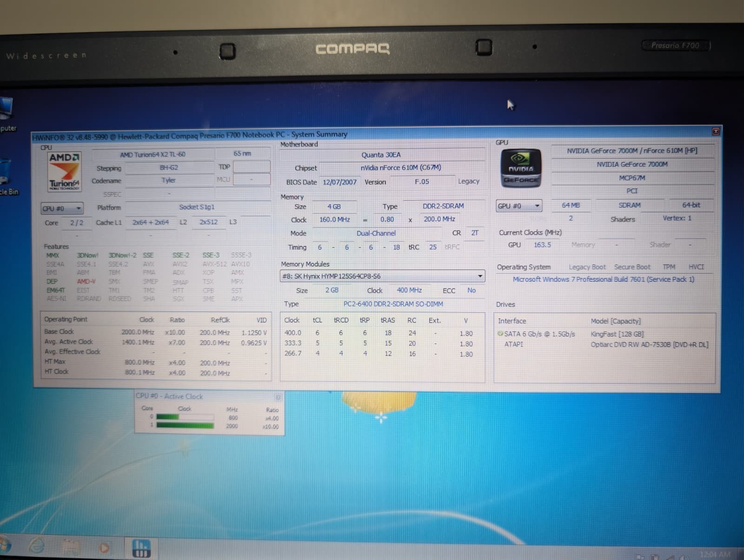The image size is (744, 560).
Task: Open the GPU #0 selector dropdown
Action: (519, 206)
